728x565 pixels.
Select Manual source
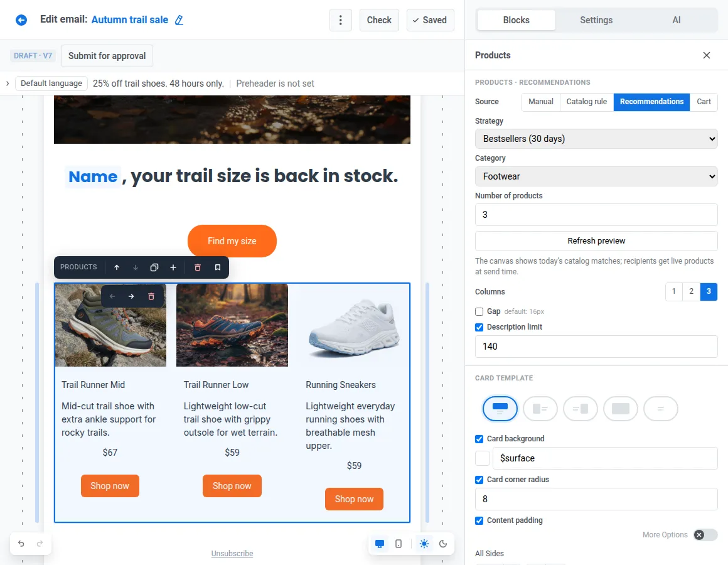point(541,102)
